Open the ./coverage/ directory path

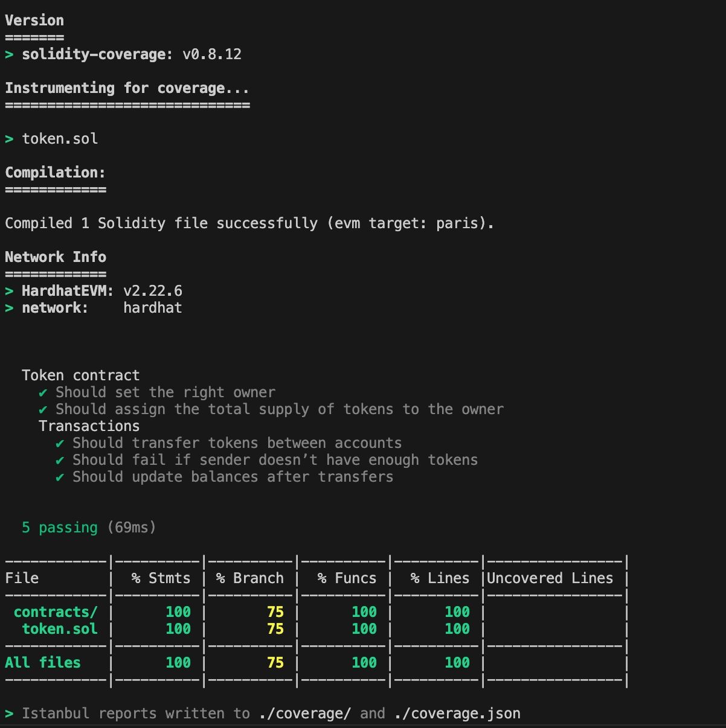304,714
